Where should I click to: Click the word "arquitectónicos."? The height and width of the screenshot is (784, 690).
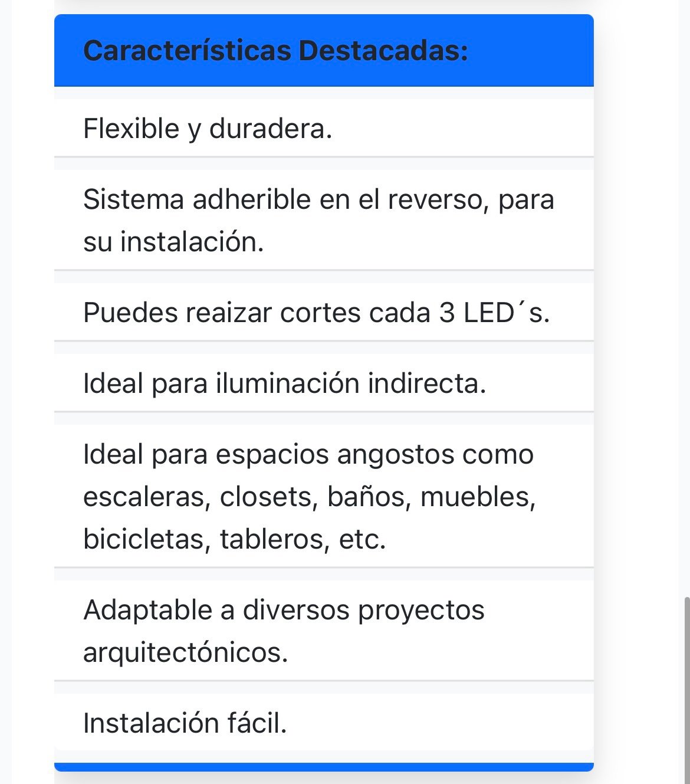coord(185,652)
